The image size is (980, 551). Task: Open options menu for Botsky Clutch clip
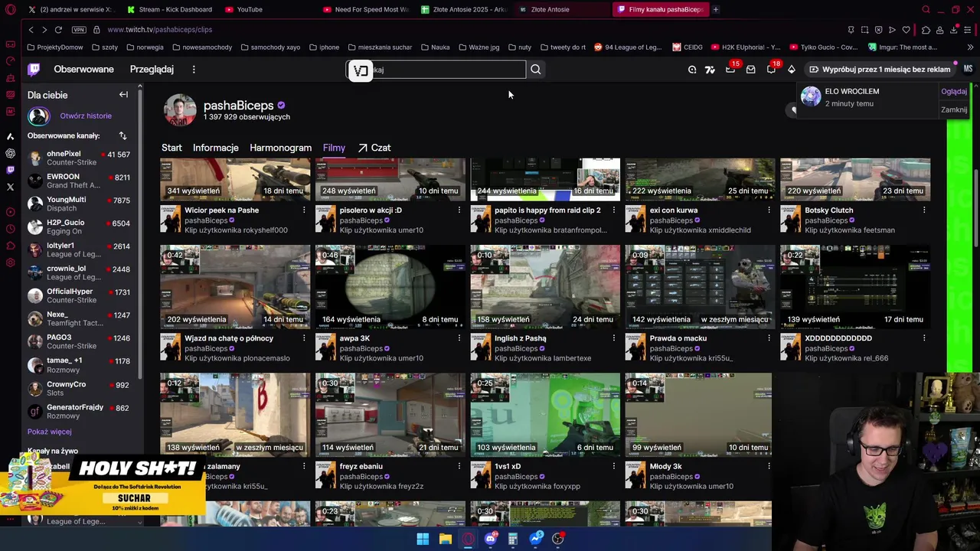[924, 210]
